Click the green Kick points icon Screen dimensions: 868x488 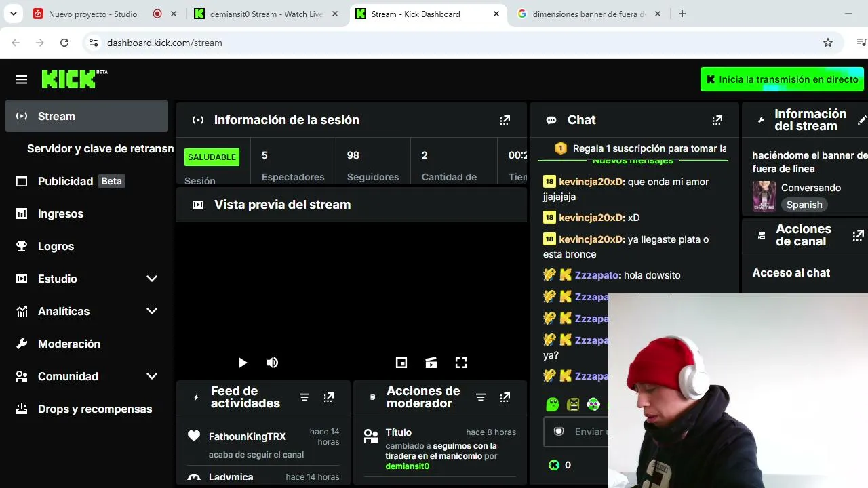coord(554,465)
